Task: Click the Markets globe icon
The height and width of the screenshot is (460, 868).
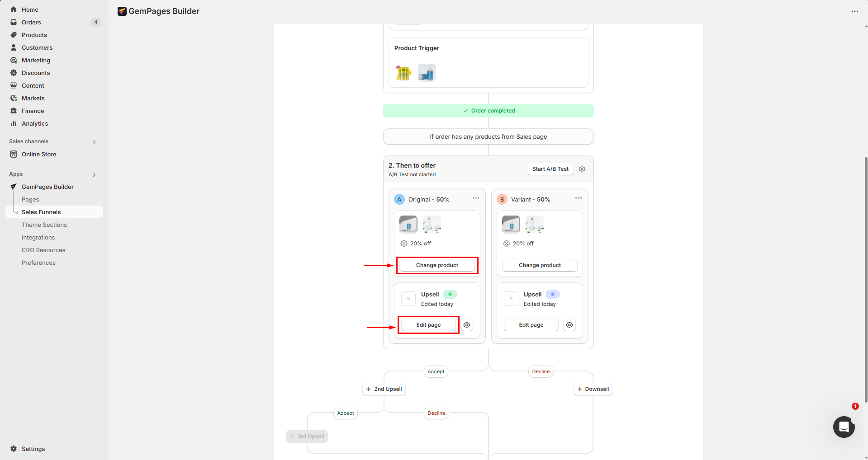Action: point(14,98)
